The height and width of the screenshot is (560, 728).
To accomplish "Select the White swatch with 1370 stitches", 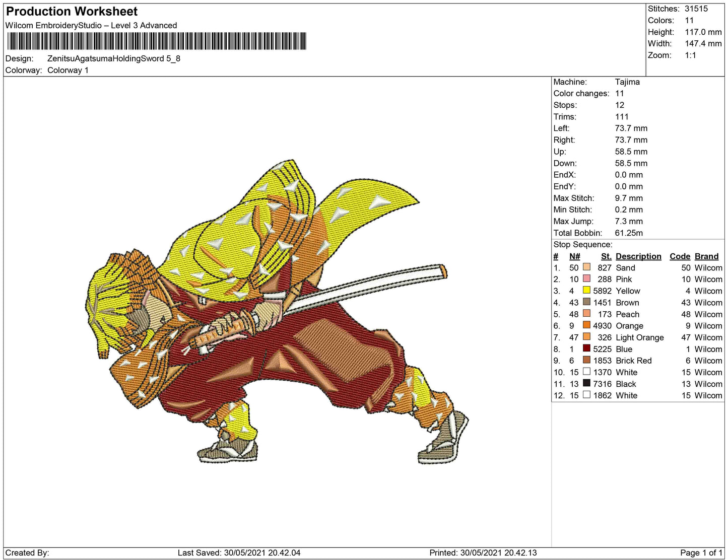I will tap(586, 372).
